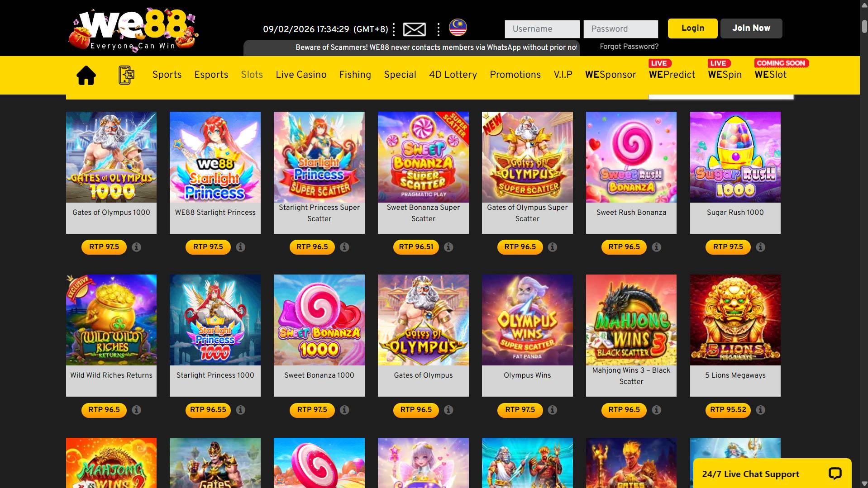Open info icon for Sweet Bonanza 1000
Viewport: 868px width, 488px height.
(x=344, y=410)
